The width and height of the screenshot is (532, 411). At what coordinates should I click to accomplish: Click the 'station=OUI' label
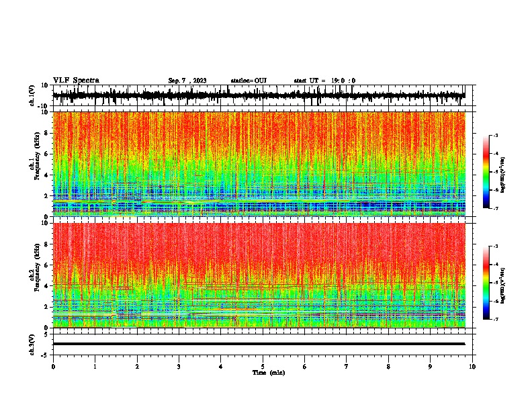coord(249,81)
